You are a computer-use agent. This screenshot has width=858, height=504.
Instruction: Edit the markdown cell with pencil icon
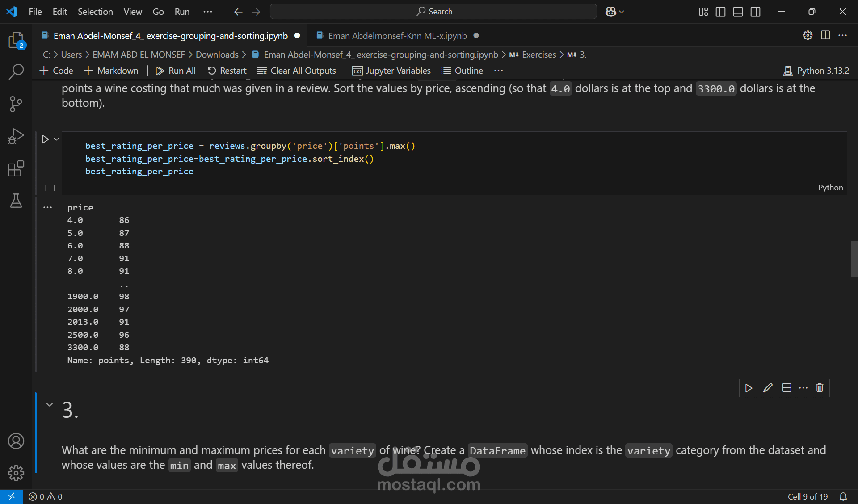click(x=767, y=388)
